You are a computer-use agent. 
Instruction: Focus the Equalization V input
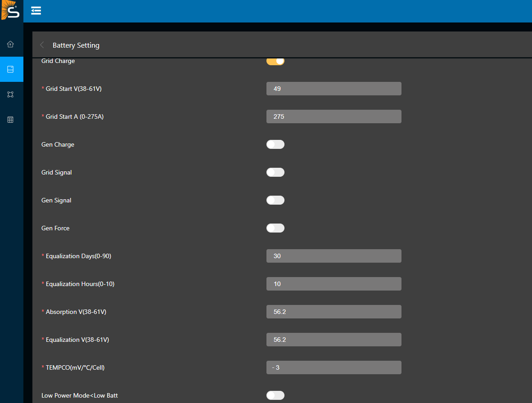334,340
